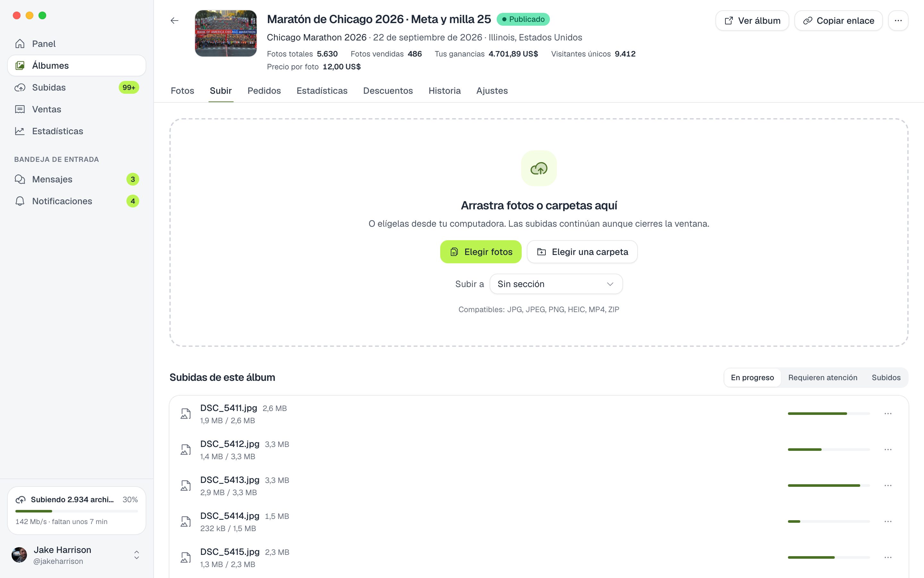The image size is (924, 578).
Task: Go to the Descuentos tab
Action: (388, 91)
